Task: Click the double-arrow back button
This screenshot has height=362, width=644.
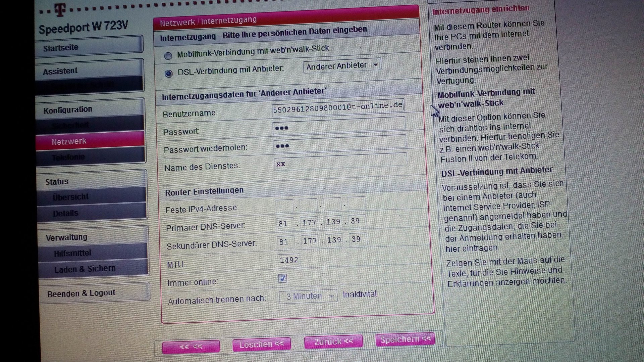Action: (191, 347)
